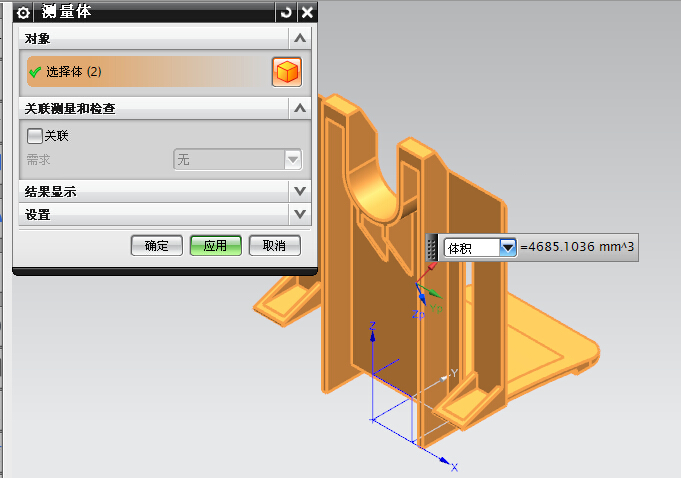Click the green checkmark beside 选择体

(35, 72)
